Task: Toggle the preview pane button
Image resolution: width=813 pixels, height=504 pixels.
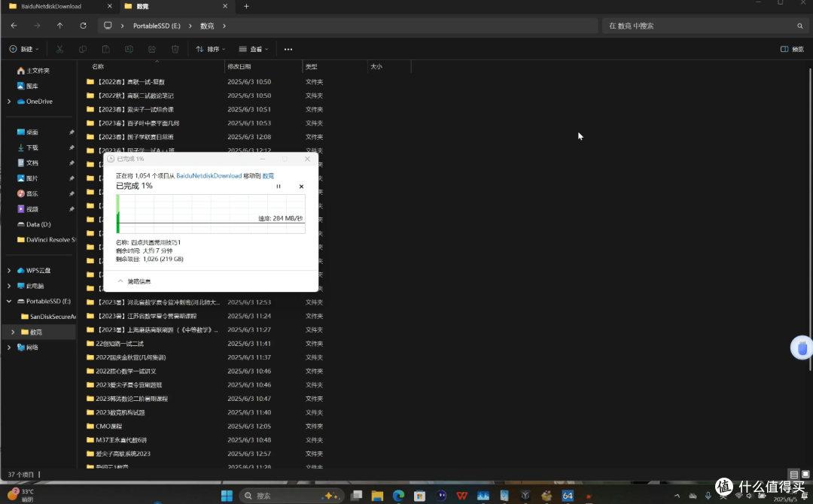Action: 792,49
